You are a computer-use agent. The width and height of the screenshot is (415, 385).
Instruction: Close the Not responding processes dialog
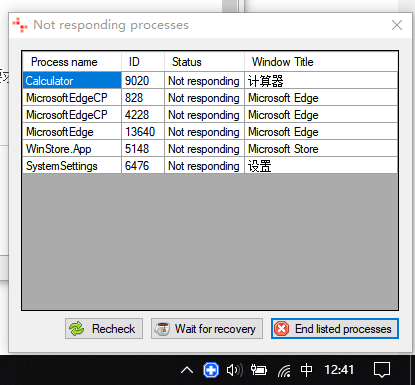tap(397, 25)
